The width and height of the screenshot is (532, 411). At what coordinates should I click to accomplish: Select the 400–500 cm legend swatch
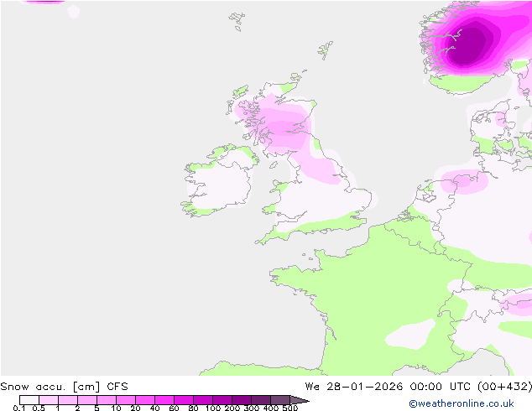coord(280,400)
